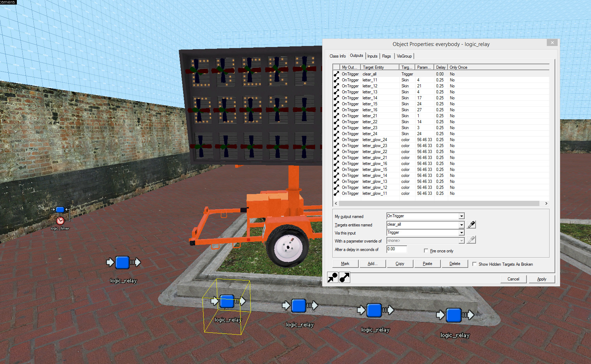The height and width of the screenshot is (364, 591).
Task: Click the Apply button
Action: click(x=541, y=279)
